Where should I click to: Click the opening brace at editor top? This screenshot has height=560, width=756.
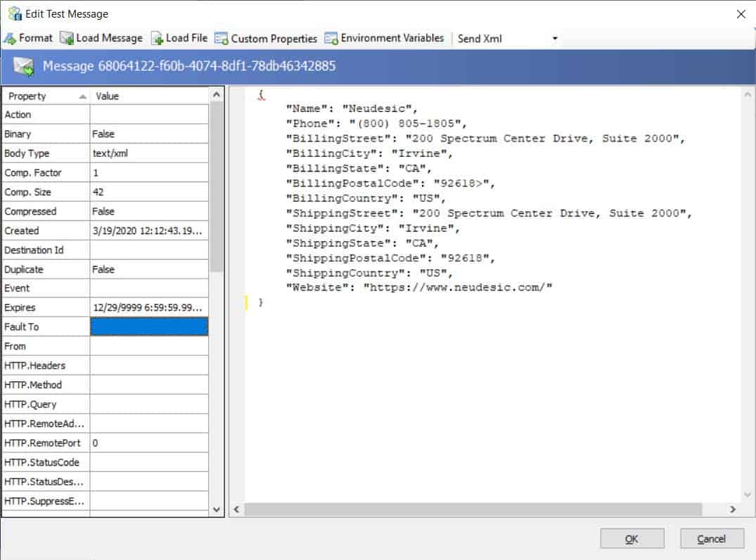coord(261,95)
